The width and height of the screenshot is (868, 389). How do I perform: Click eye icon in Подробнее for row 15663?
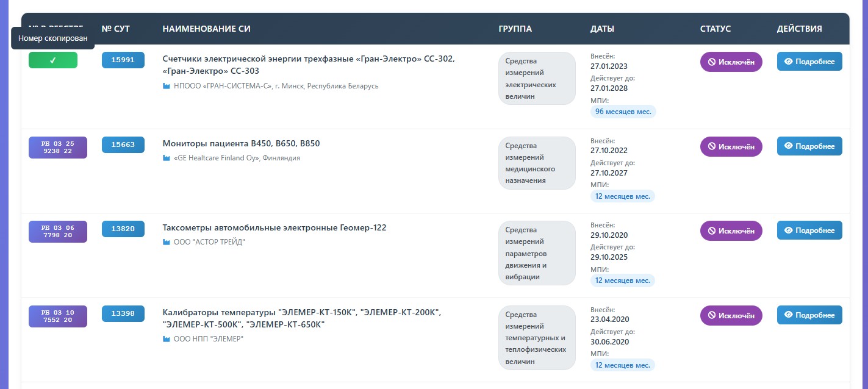pyautogui.click(x=788, y=146)
